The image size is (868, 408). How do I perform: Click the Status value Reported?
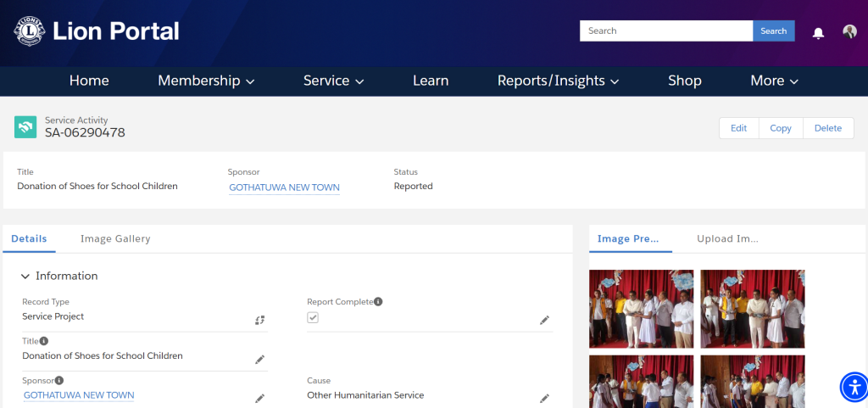pyautogui.click(x=413, y=187)
